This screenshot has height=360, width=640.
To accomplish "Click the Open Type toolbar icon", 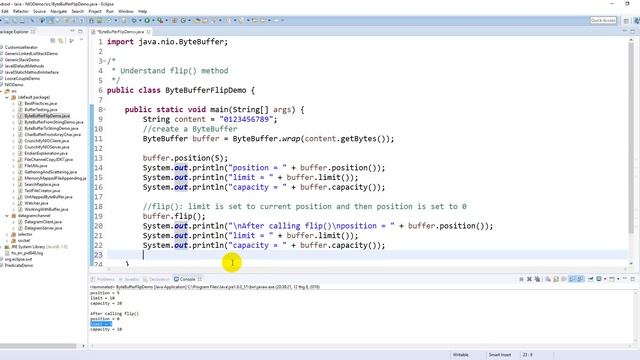I will 197,20.
